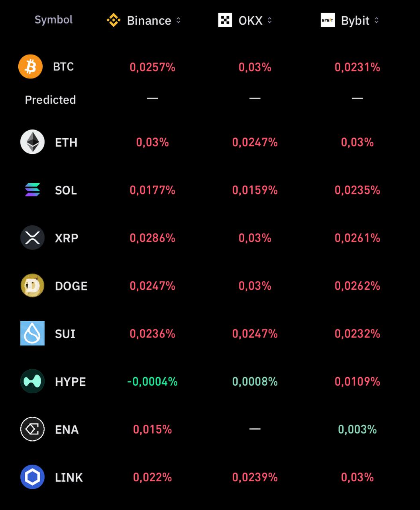Select the Solana SOL logo
Image resolution: width=420 pixels, height=510 pixels.
tap(32, 190)
